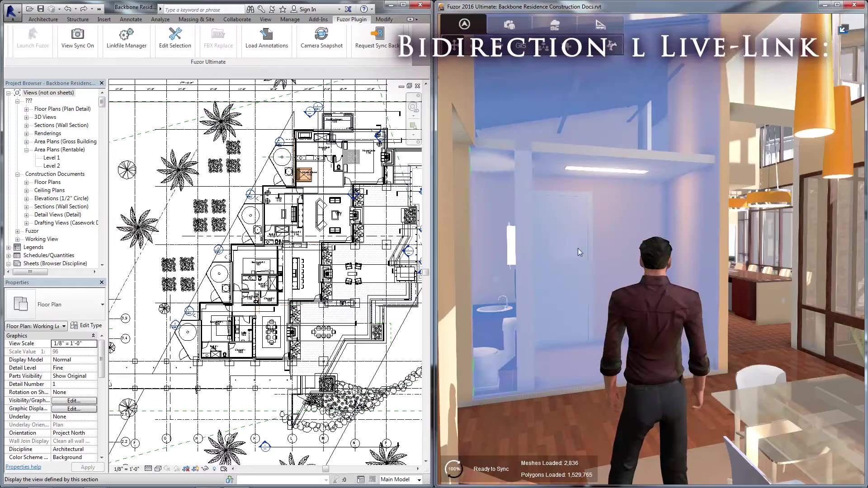The width and height of the screenshot is (868, 488).
Task: Click the Visibility/Graphics Edit button
Action: click(74, 401)
